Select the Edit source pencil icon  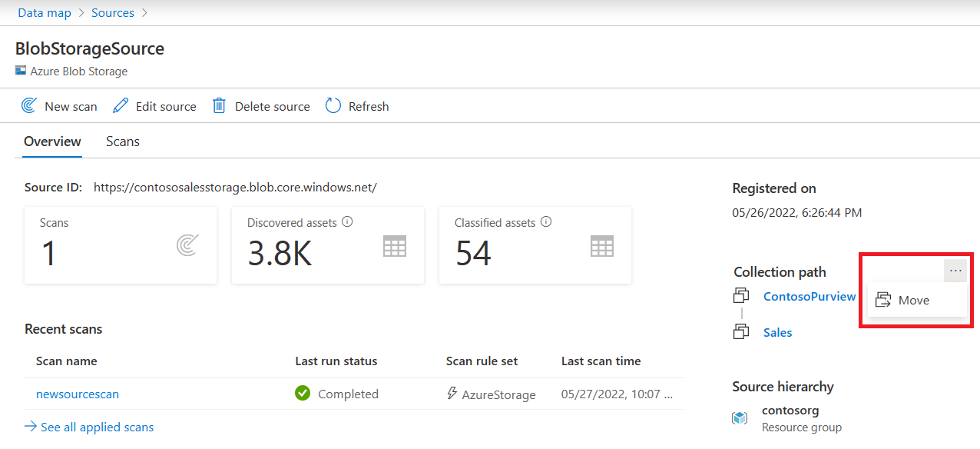[121, 105]
